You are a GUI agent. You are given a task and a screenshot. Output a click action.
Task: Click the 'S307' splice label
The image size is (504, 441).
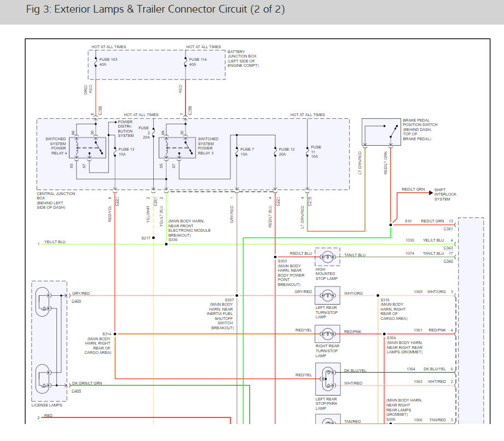229,300
